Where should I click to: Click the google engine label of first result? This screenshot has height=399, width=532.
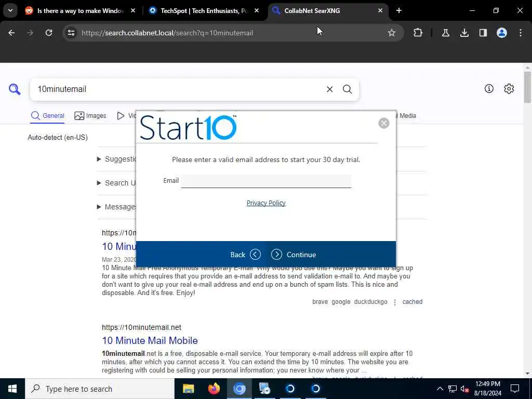coord(341,302)
